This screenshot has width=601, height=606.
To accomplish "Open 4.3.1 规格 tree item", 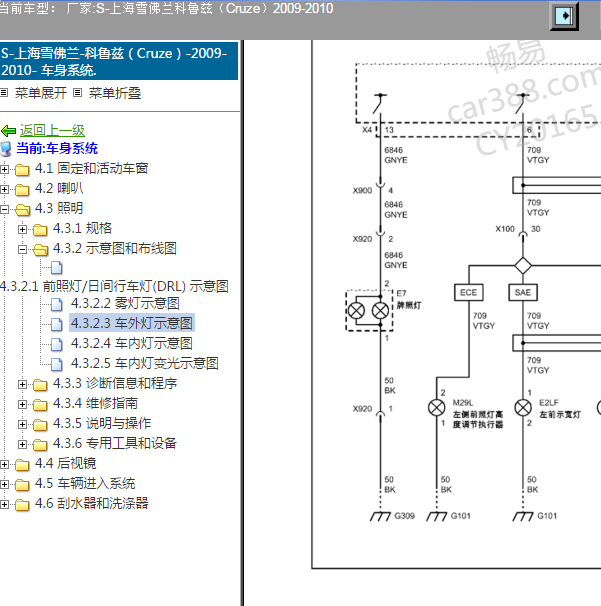I will coord(82,228).
